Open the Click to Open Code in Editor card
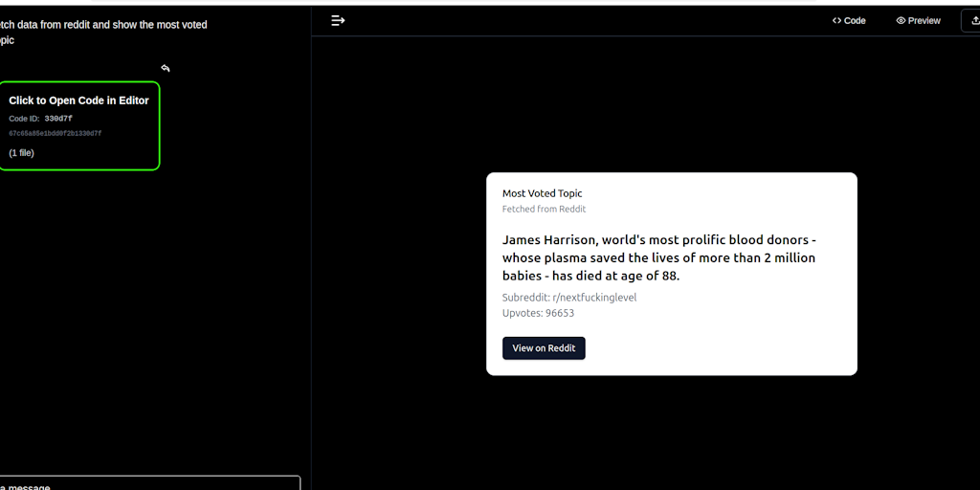The height and width of the screenshot is (490, 980). [x=78, y=125]
